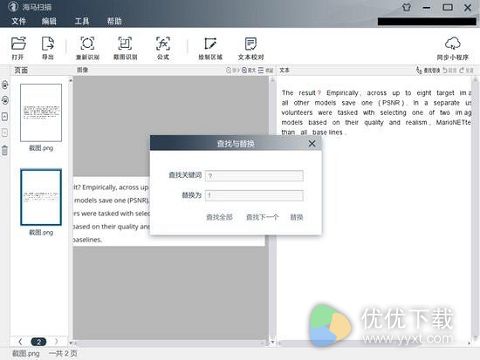Select the 截图识别 screenshot recognition tool
The height and width of the screenshot is (360, 480).
pyautogui.click(x=125, y=44)
